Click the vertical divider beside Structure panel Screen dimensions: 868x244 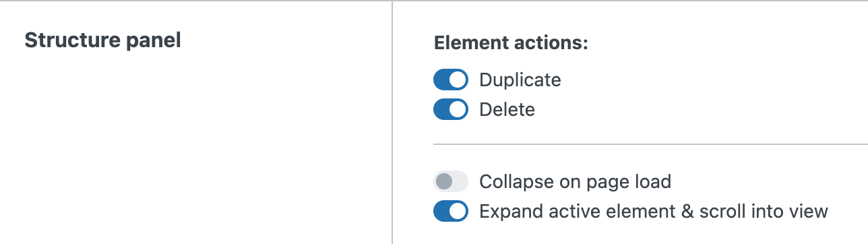(x=392, y=122)
